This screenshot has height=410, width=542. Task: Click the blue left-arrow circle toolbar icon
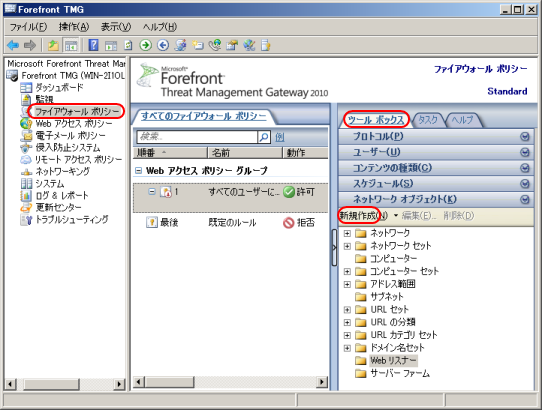pyautogui.click(x=163, y=45)
